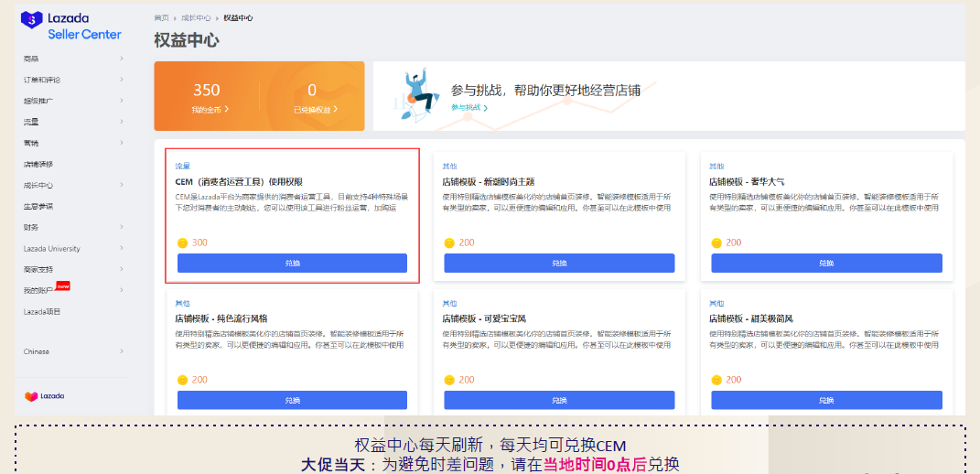Expand the 流量 sidebar chevron

click(x=122, y=122)
